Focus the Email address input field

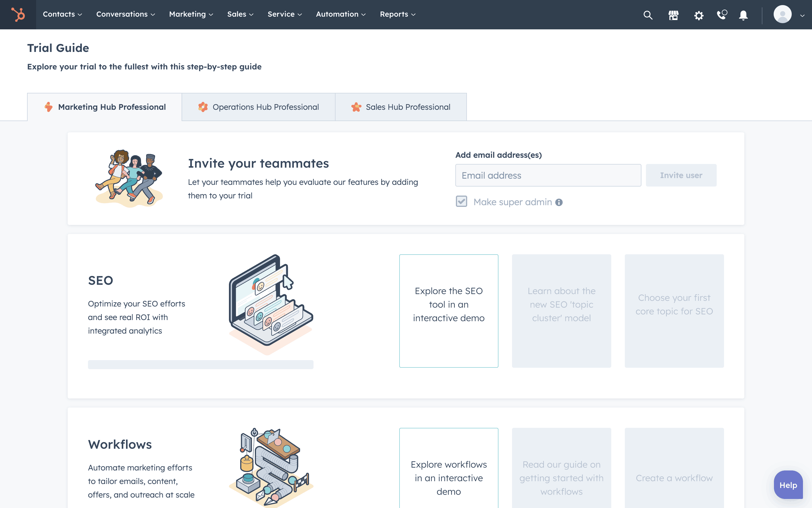click(548, 175)
